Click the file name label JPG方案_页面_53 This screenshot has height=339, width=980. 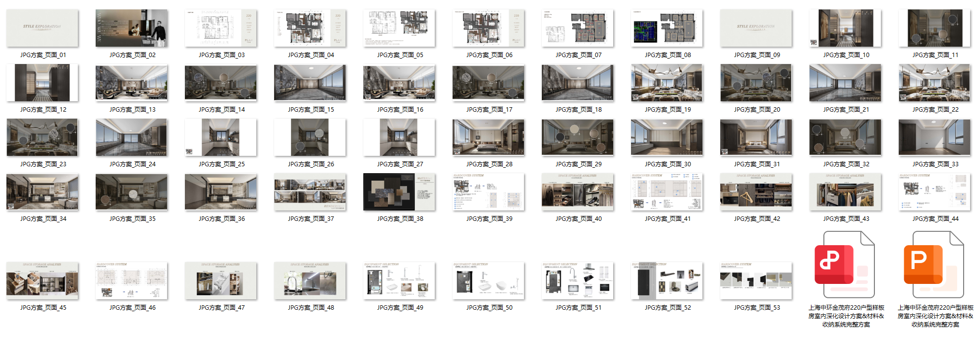coord(756,308)
